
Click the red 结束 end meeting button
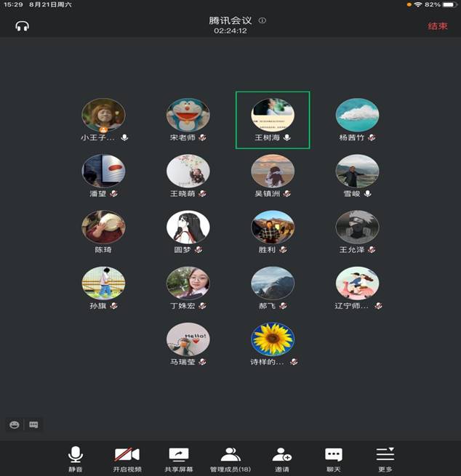[437, 26]
